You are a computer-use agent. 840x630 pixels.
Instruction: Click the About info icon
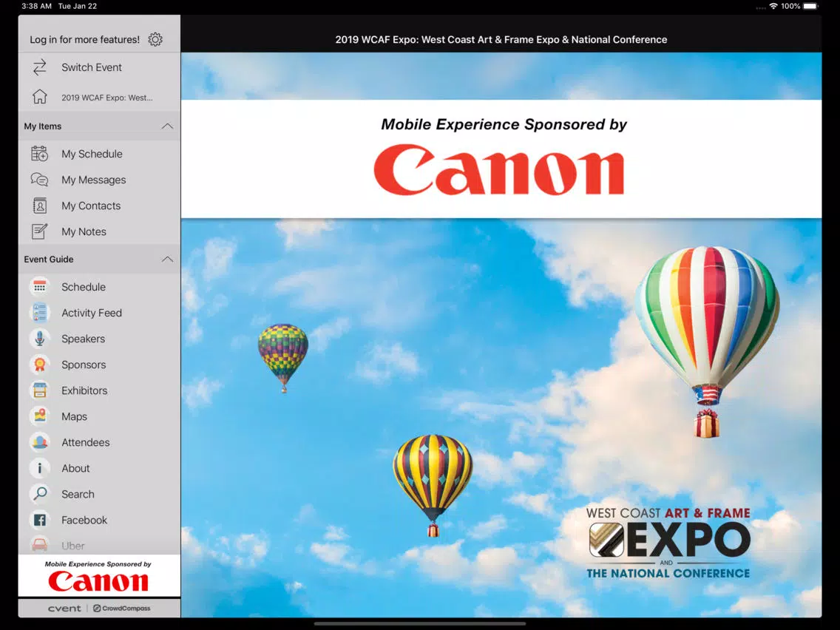[40, 468]
